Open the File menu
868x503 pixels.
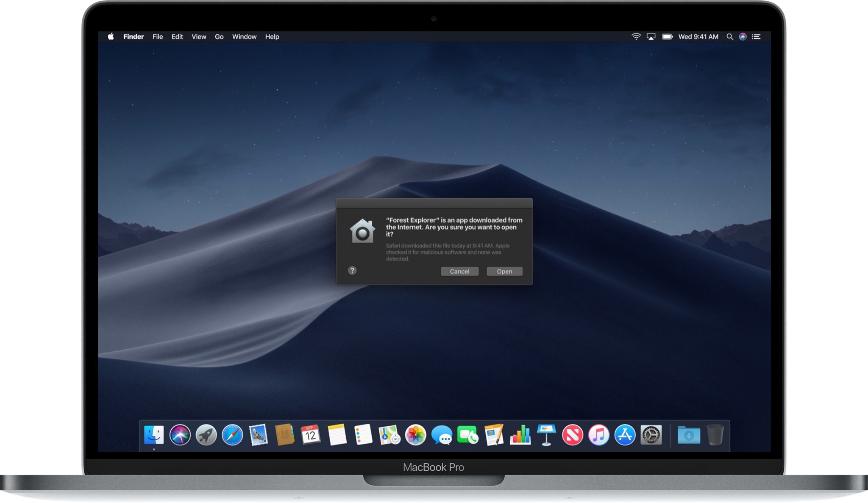pyautogui.click(x=157, y=37)
